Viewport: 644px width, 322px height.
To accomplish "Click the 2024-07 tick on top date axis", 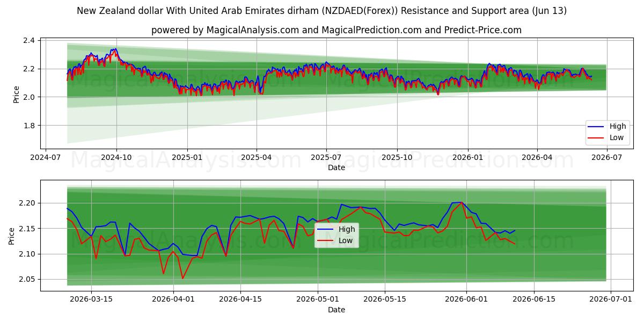I will [x=46, y=157].
